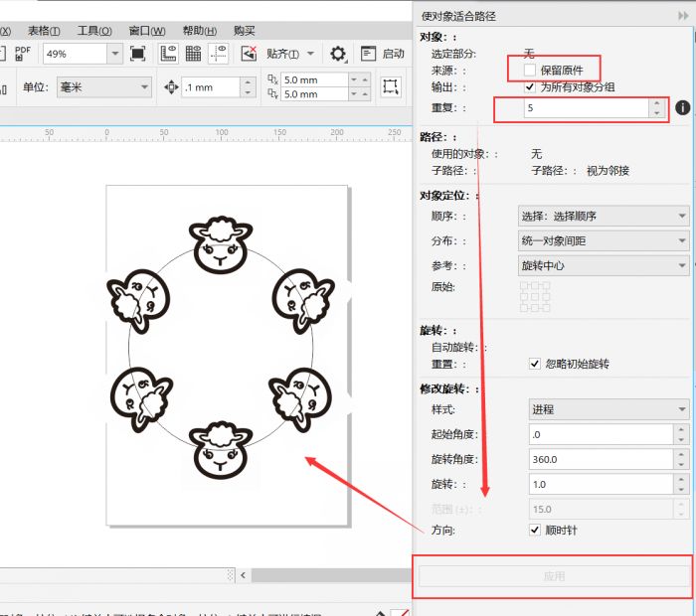Screen dimensions: 696x616
Task: Show guidelines toolbar icon
Action: point(219,54)
